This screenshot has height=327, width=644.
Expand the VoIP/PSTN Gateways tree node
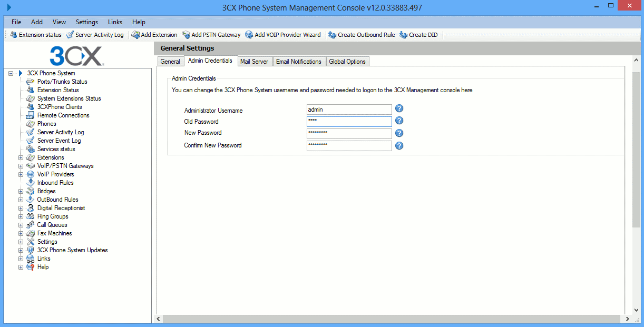[x=21, y=166]
